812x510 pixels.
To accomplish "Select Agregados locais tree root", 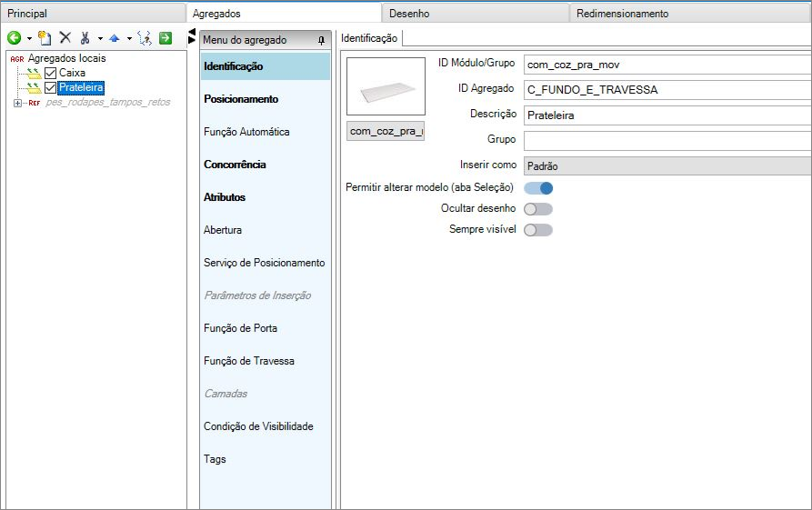I will click(x=66, y=58).
